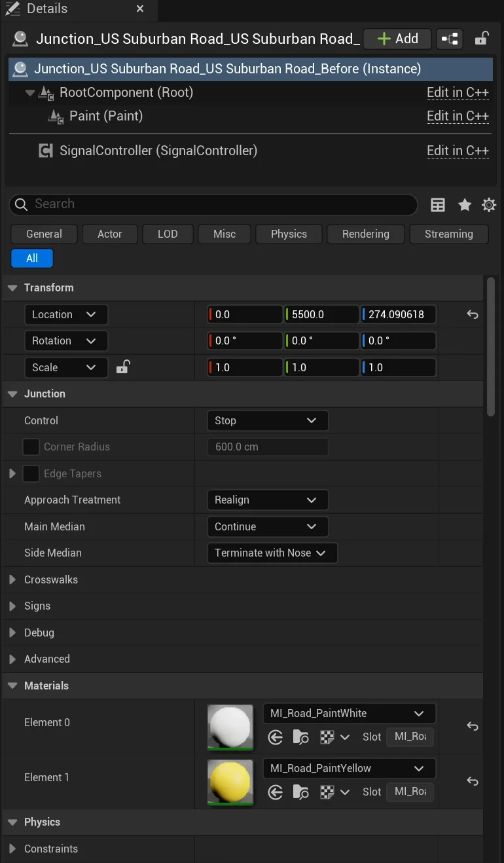
Task: Open MI_Road_PaintYellow material dropdown
Action: (349, 769)
